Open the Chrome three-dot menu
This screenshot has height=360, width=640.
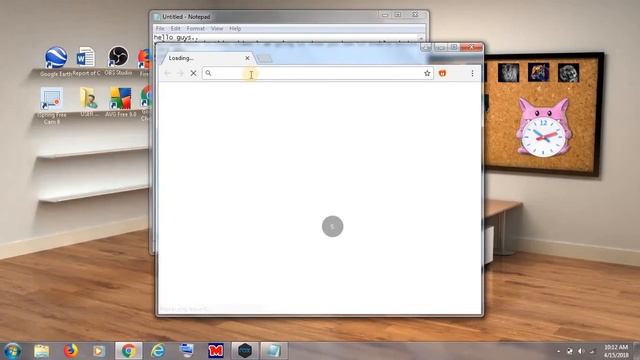[472, 73]
